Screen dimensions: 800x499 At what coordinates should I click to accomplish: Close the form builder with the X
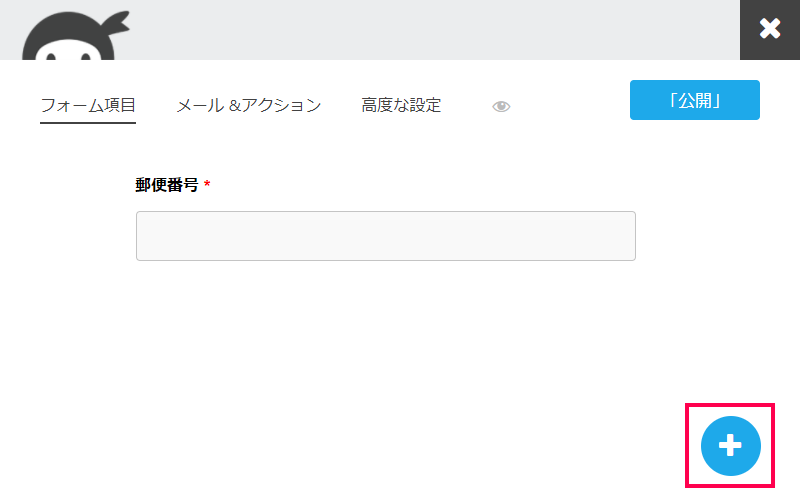[x=770, y=29]
